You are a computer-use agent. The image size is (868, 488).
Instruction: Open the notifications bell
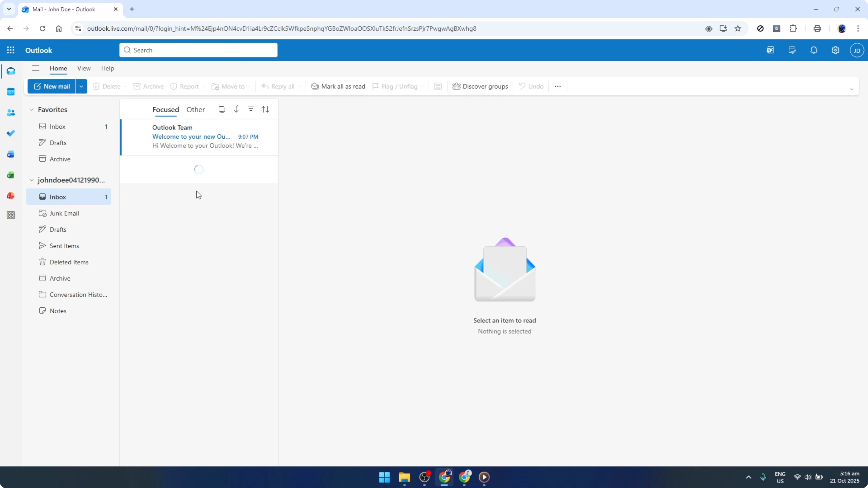coord(814,50)
